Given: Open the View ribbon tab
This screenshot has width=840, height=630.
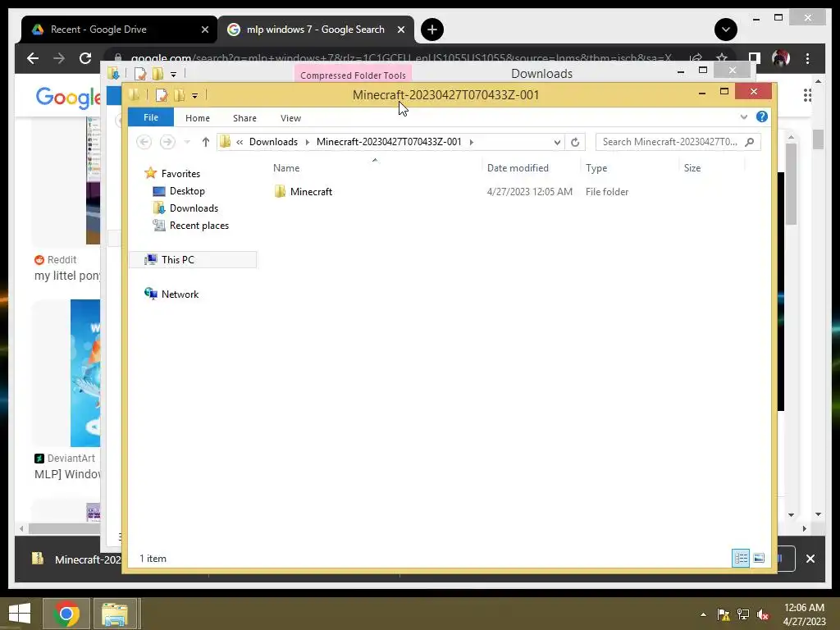Looking at the screenshot, I should (290, 118).
